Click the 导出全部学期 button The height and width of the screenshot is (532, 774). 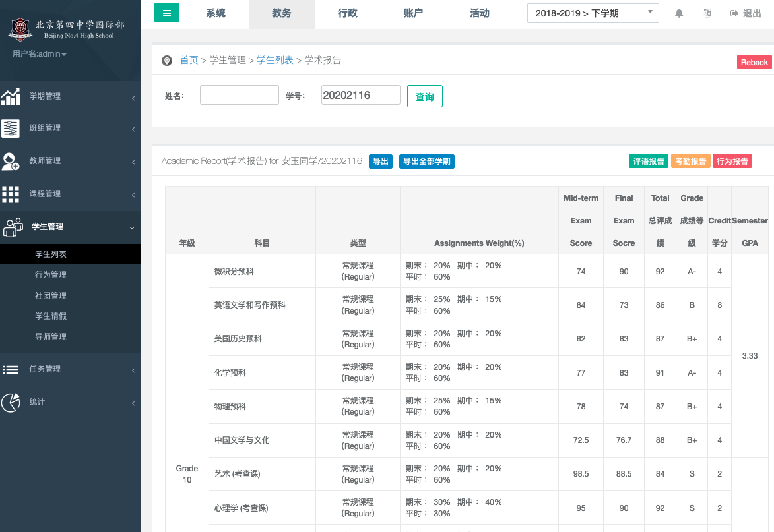[426, 162]
